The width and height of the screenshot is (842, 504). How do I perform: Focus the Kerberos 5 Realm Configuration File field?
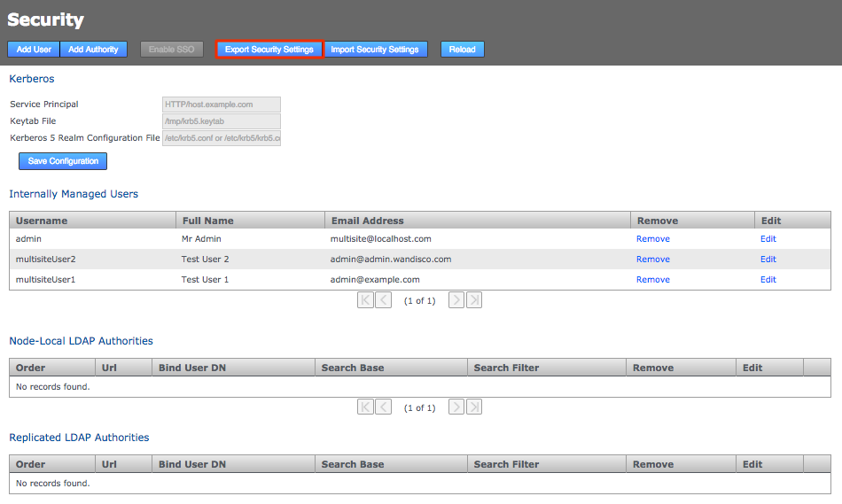pyautogui.click(x=222, y=138)
